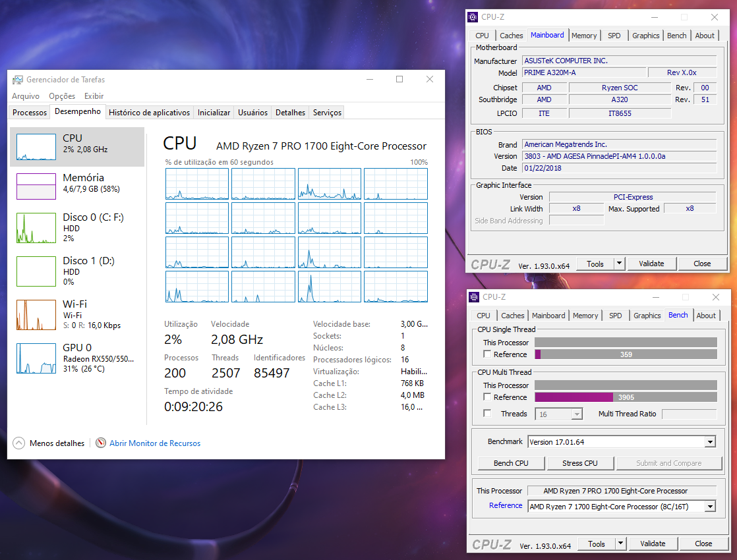The height and width of the screenshot is (560, 737).
Task: Open Caches tab in Mainboard CPU-Z window
Action: (x=512, y=36)
